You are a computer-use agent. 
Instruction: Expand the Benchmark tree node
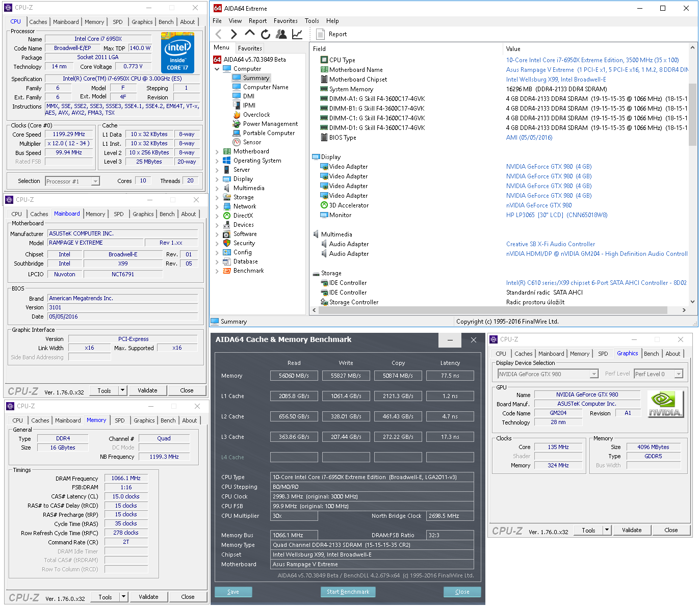tap(217, 271)
